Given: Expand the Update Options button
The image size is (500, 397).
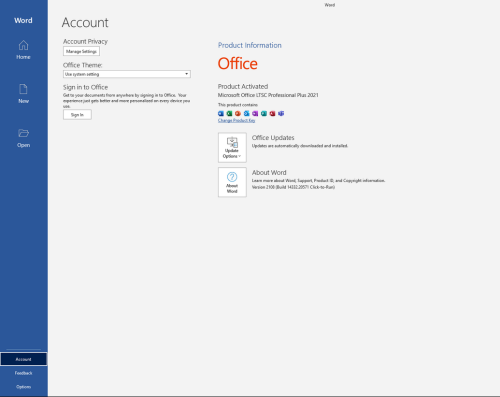Looking at the screenshot, I should pos(232,148).
